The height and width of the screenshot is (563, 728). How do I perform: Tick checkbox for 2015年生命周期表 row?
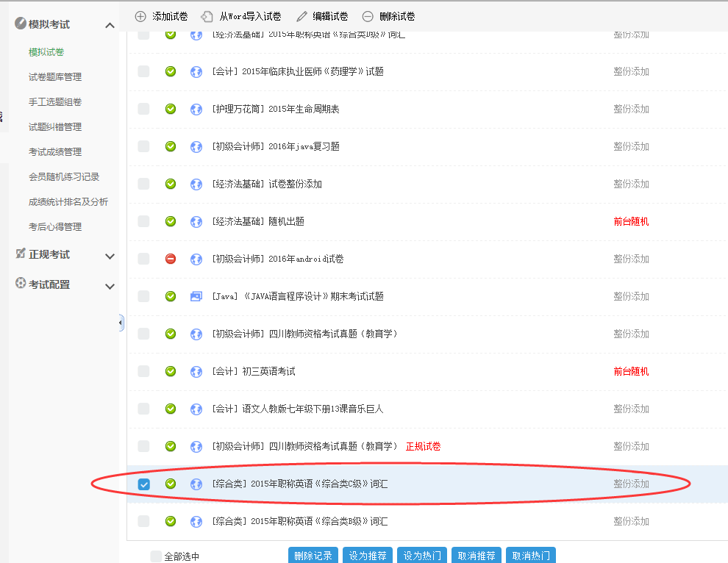pyautogui.click(x=143, y=109)
